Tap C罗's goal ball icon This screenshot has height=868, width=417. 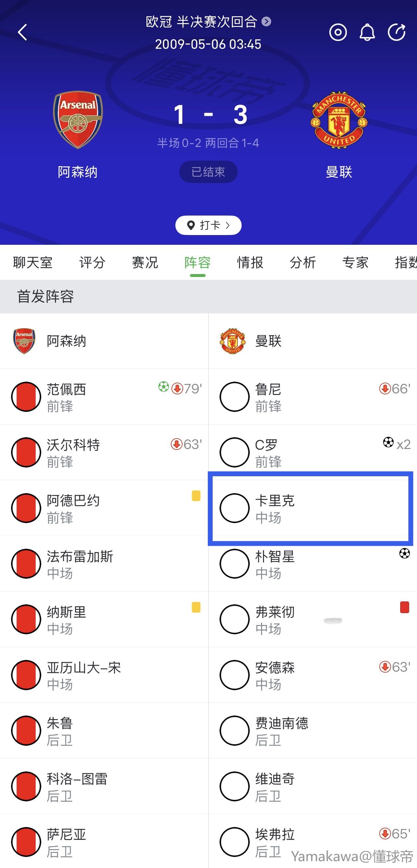point(388,442)
